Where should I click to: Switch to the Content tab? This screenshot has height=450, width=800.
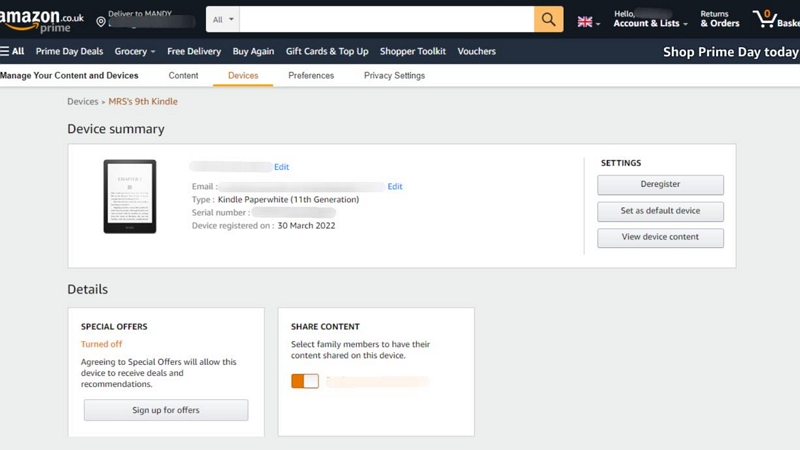[183, 76]
